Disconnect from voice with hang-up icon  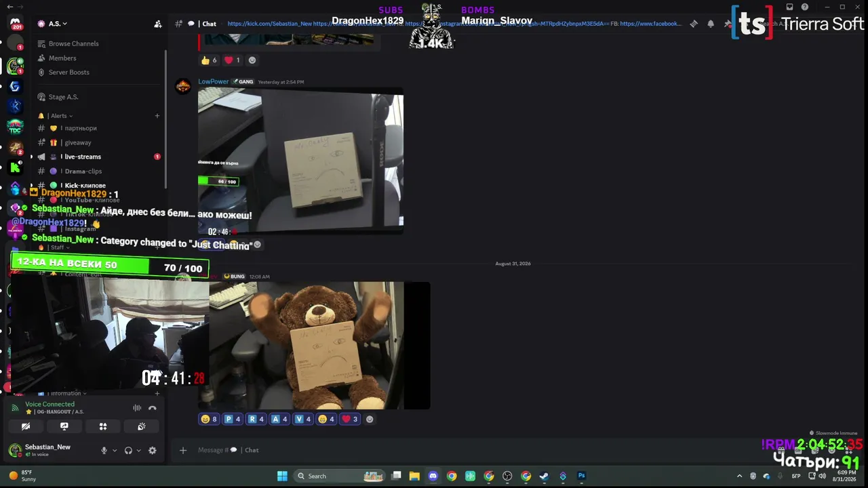coord(153,408)
